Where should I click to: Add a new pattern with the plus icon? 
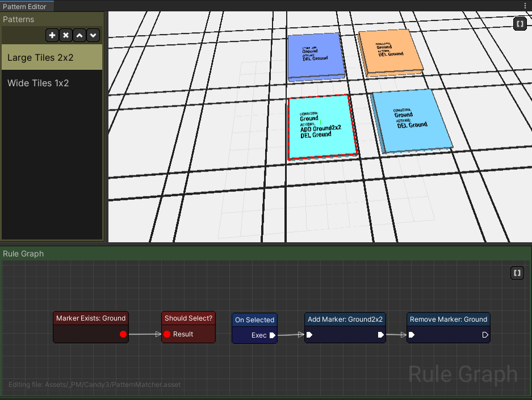point(52,35)
